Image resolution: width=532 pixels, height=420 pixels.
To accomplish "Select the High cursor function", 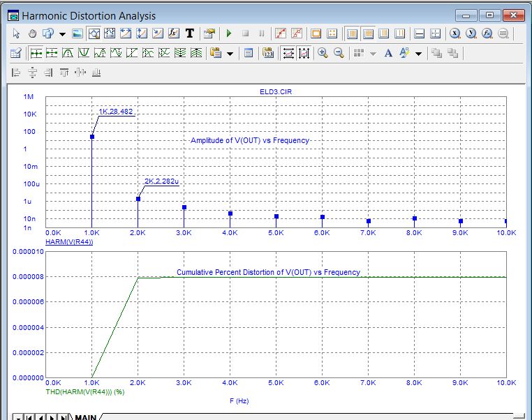I will point(100,53).
